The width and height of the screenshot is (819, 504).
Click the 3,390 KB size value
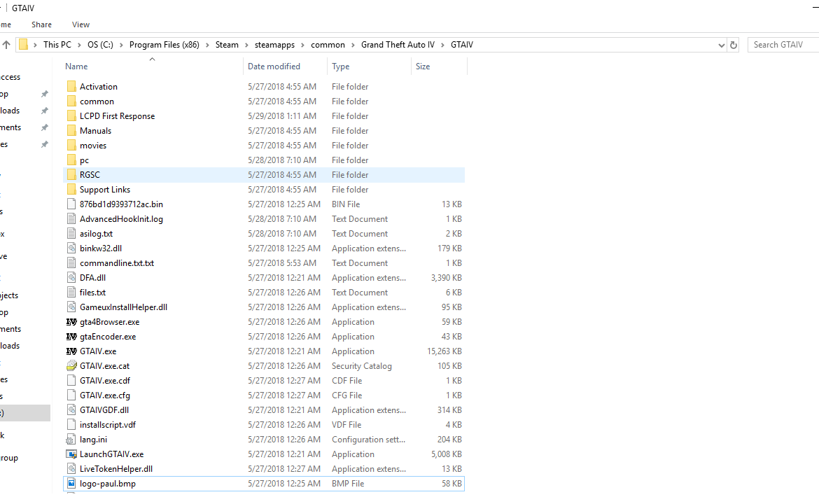pos(447,278)
